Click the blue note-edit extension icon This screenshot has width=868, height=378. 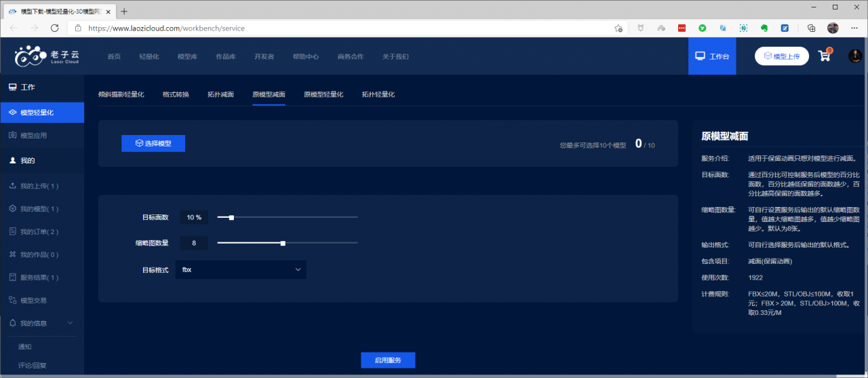click(785, 28)
